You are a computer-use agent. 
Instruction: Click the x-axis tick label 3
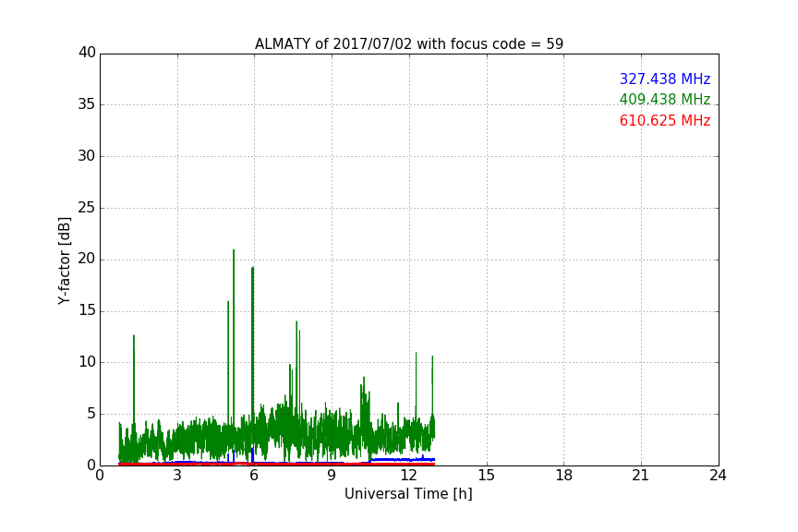[177, 476]
